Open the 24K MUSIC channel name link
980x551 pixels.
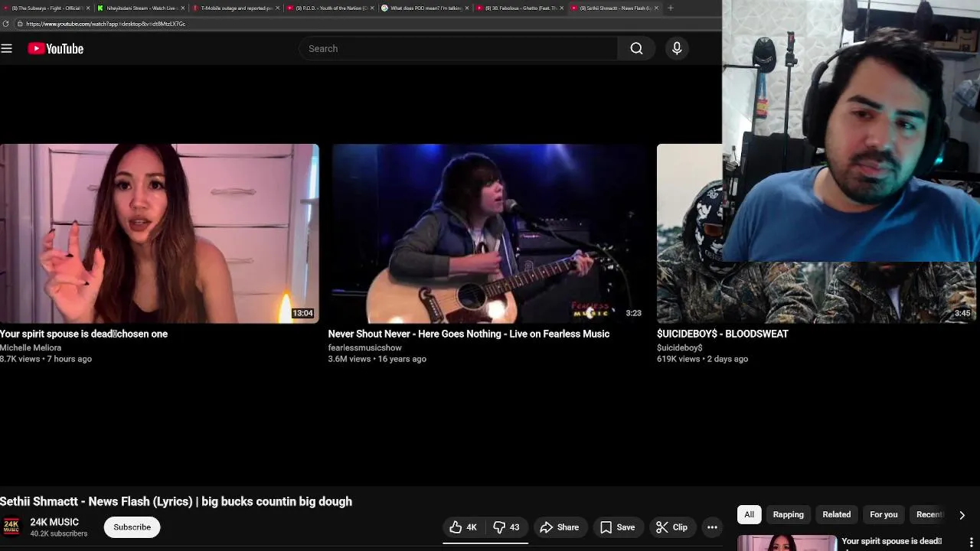54,522
